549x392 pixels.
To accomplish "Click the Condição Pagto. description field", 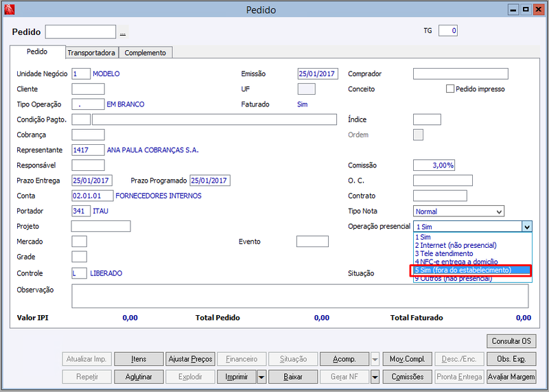I will click(214, 119).
